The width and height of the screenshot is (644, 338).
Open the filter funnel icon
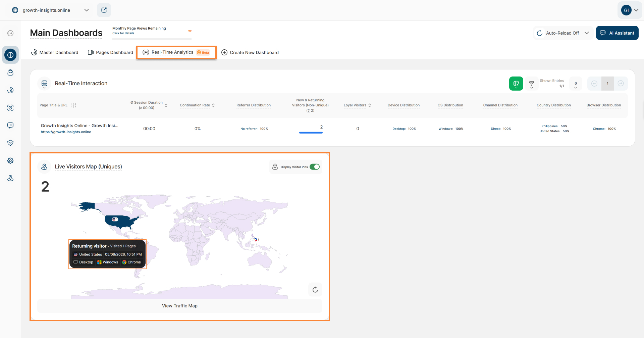(531, 84)
